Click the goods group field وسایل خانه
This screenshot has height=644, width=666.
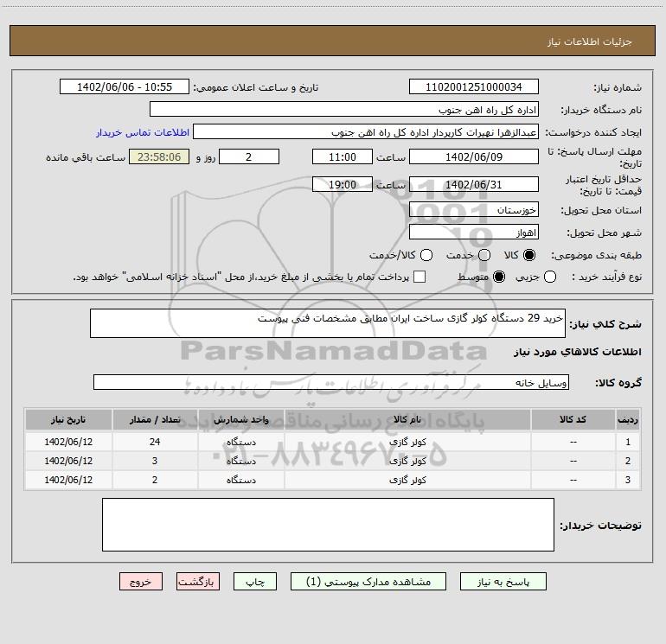point(331,382)
